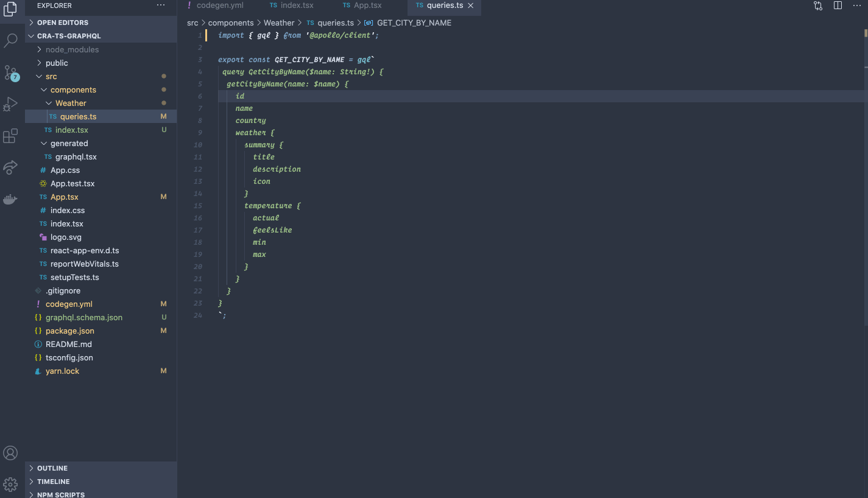Image resolution: width=868 pixels, height=498 pixels.
Task: Open the Run and Debug view
Action: (10, 104)
